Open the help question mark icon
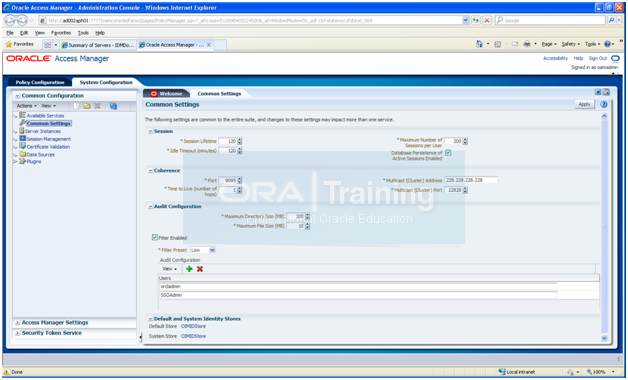The image size is (628, 380). 604,104
